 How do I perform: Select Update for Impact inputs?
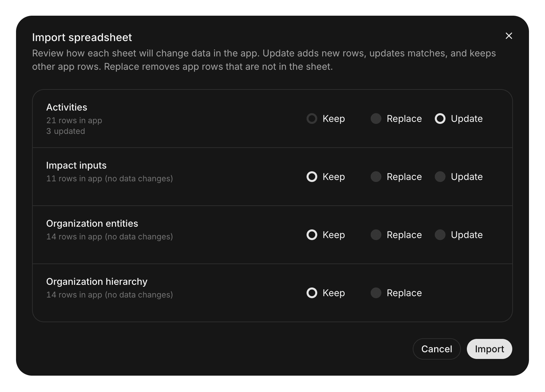click(440, 177)
